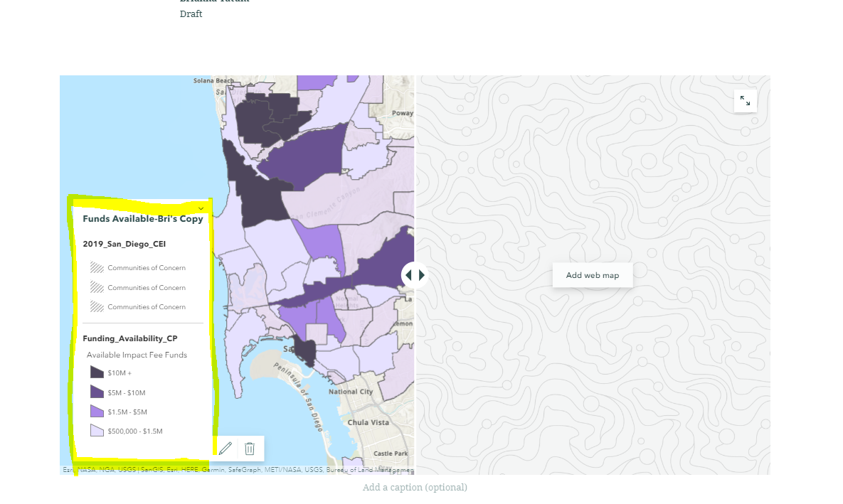Click the left arrow on the swipe handle
The image size is (843, 504).
click(409, 274)
